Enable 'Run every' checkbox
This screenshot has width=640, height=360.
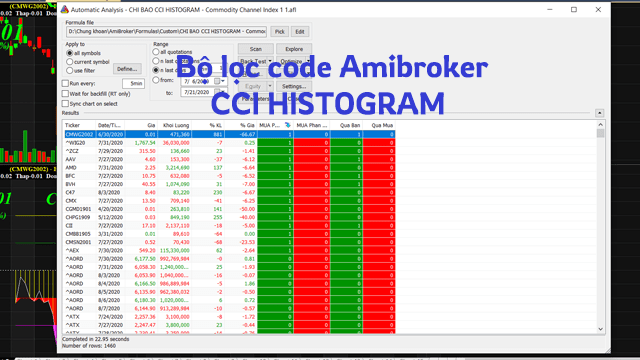[x=65, y=83]
